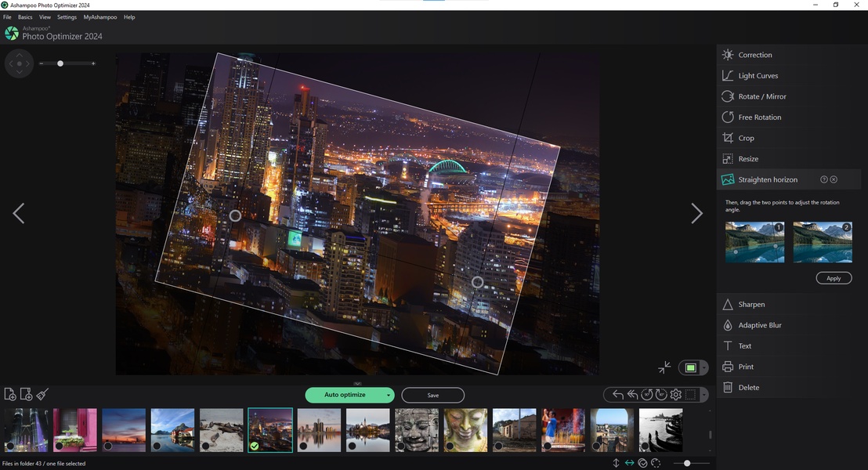
Task: Click the thumbnail size slider handle
Action: [x=687, y=463]
